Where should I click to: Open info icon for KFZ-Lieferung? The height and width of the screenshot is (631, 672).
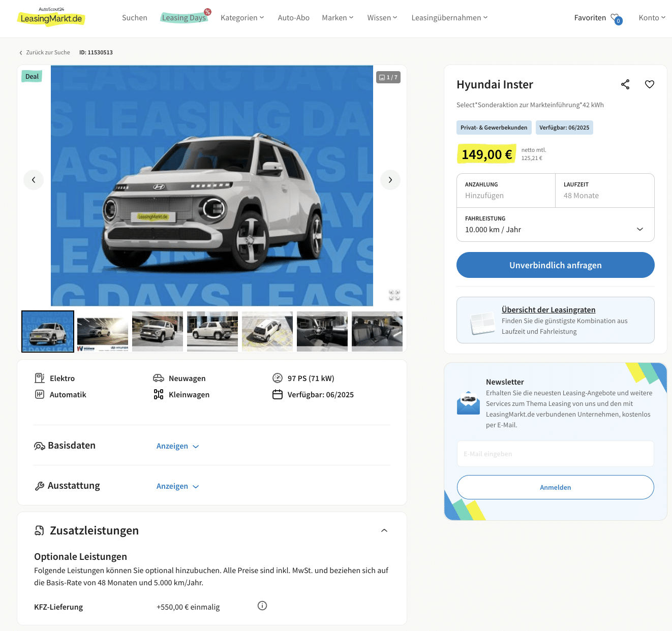[x=262, y=606]
